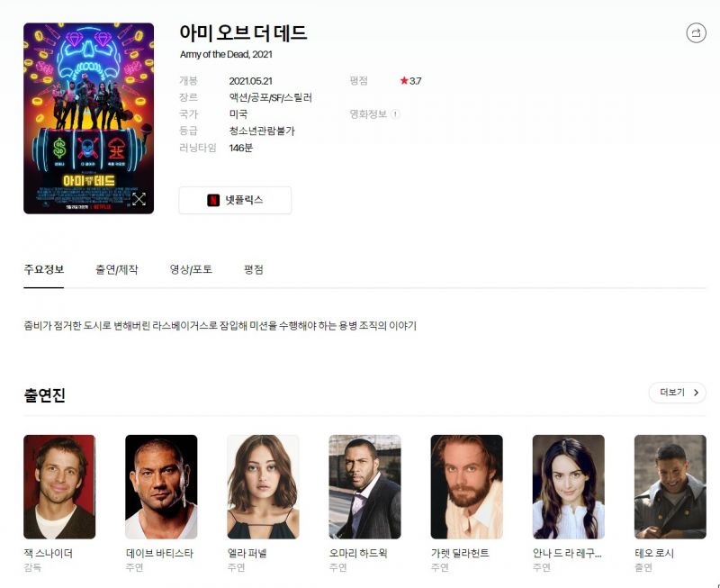Click the Army of the Dead poster
720x588 pixels.
(x=88, y=117)
